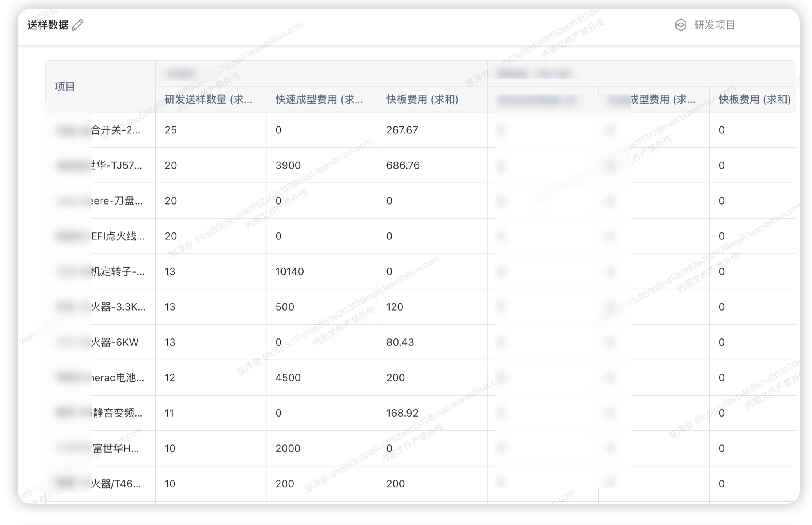Viewport: 812px width, 525px height.
Task: Click first 快速成型费用 column header
Action: pyautogui.click(x=319, y=99)
